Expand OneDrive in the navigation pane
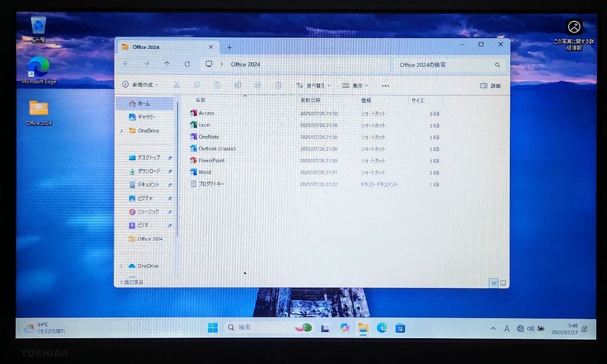The height and width of the screenshot is (364, 607). (121, 130)
